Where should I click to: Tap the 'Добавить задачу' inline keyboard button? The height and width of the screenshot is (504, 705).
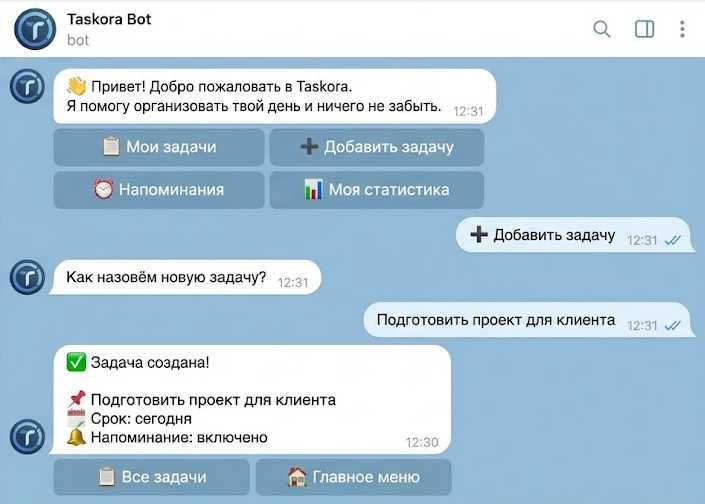point(377,147)
